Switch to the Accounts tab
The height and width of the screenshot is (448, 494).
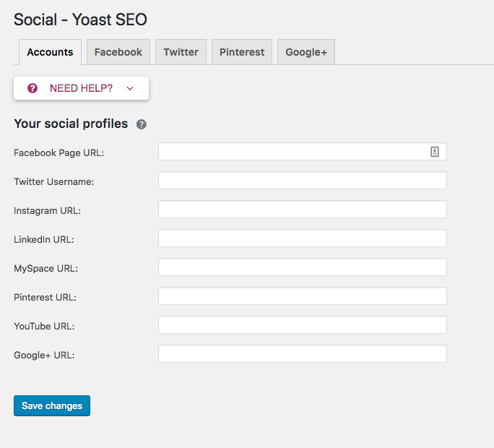click(50, 52)
